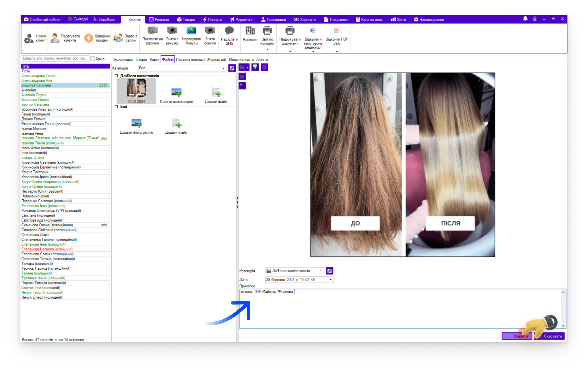The height and width of the screenshot is (368, 588).
Task: Click Нарахувати бонуси icon
Action: click(192, 30)
